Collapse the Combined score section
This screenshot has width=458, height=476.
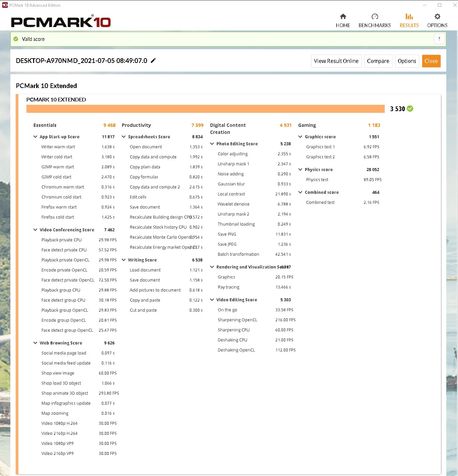click(x=300, y=192)
